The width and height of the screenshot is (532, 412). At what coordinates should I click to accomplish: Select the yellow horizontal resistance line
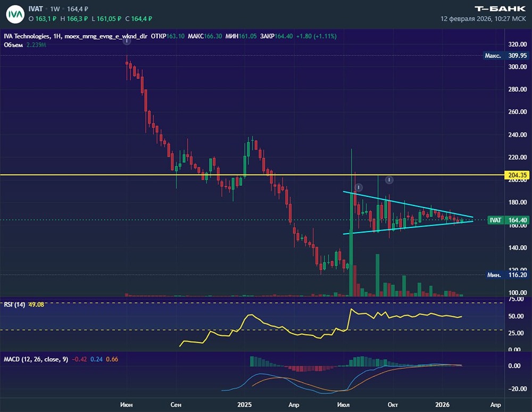(253, 175)
